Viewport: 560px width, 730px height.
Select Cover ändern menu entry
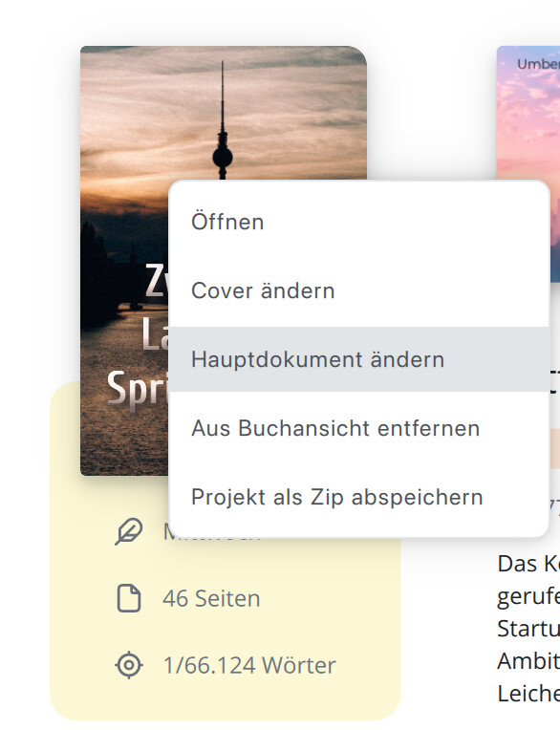(359, 291)
